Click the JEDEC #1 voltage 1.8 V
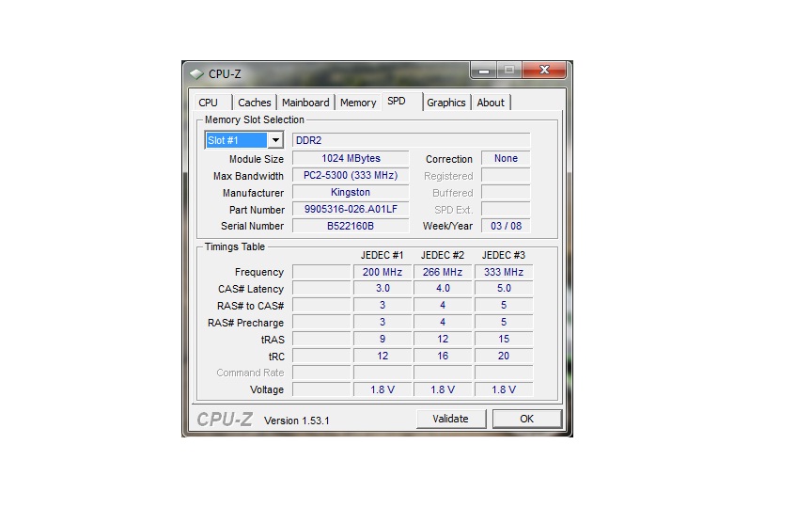This screenshot has width=812, height=508. click(x=383, y=389)
